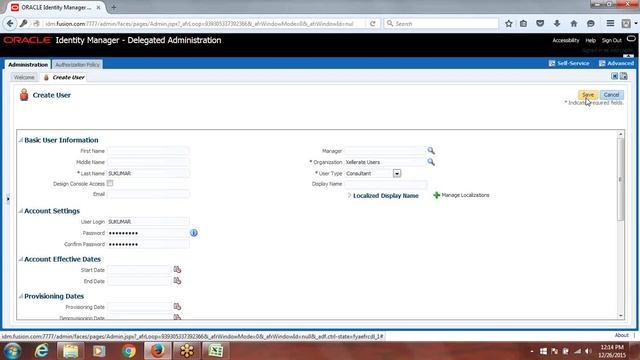Viewport: 640px width, 360px height.
Task: Click the About link
Action: (x=621, y=335)
